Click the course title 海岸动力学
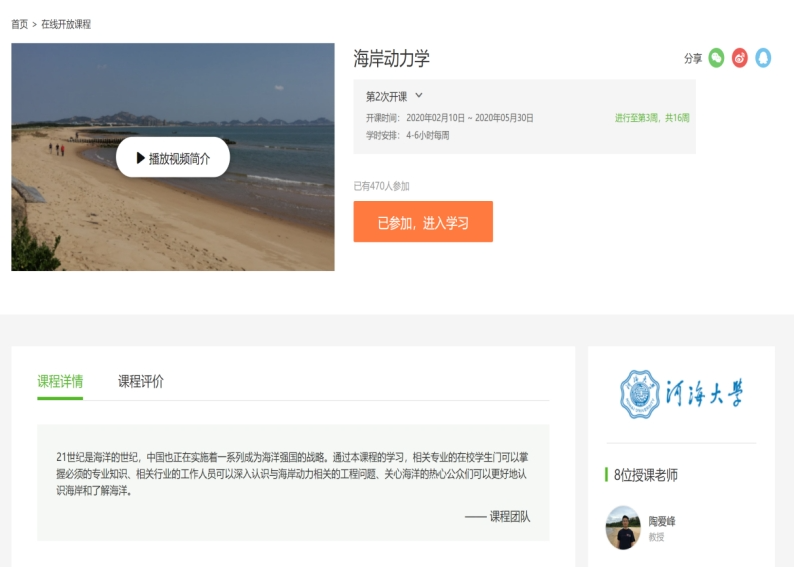The image size is (794, 567). click(x=392, y=58)
